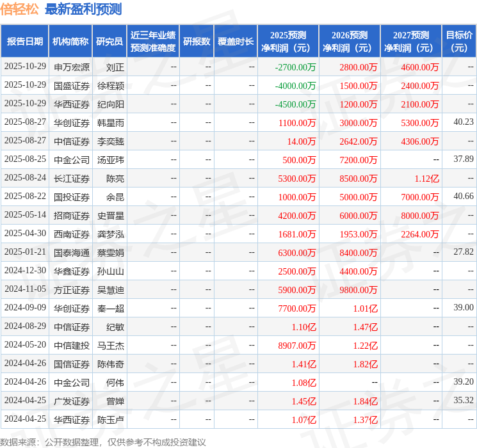This screenshot has height=448, width=477.
Task: Click analyst name 马王杰
Action: [111, 346]
